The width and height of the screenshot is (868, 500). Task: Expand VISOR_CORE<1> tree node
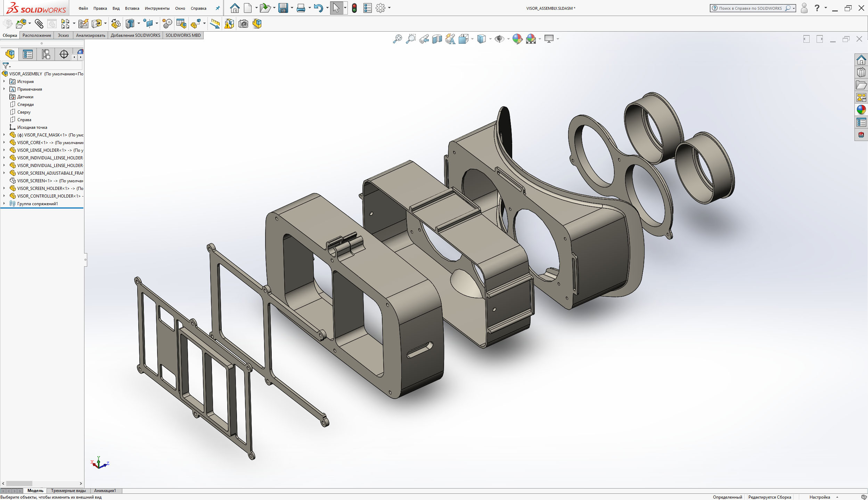pyautogui.click(x=4, y=142)
